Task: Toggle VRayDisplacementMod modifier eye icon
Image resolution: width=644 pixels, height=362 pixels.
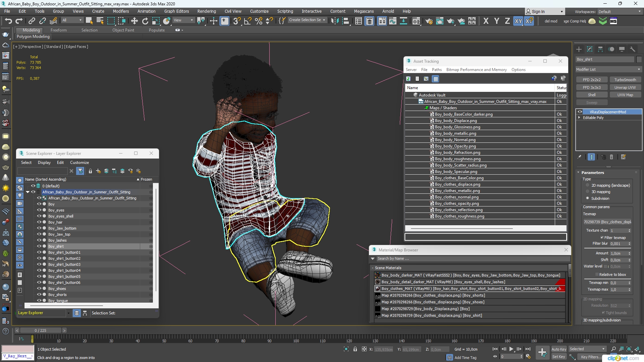Action: pos(580,112)
